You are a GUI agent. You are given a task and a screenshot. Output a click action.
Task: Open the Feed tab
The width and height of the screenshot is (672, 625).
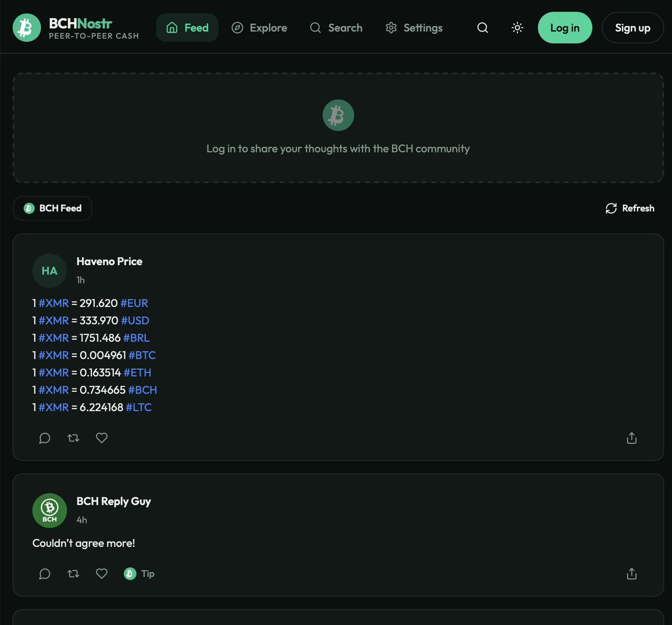[187, 28]
